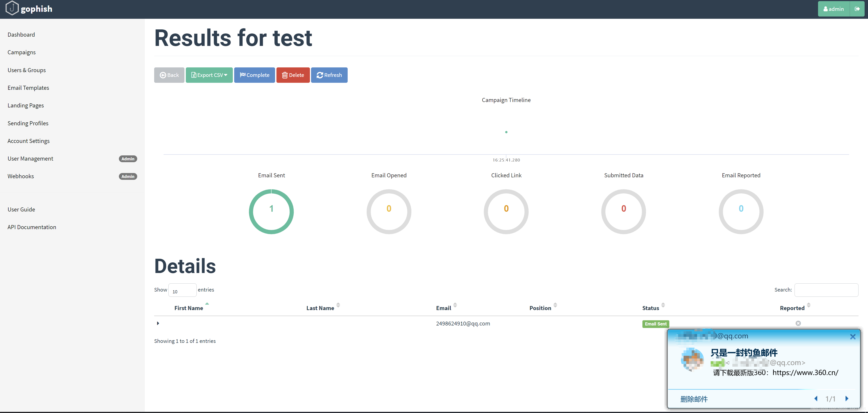This screenshot has width=868, height=413.
Task: Click the Email Sent donut chart
Action: 271,212
